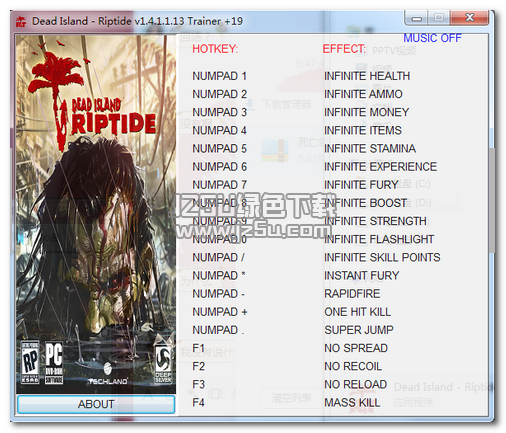Screen dimensions: 506x433
Task: Click the NUMPAD 1 hotkey label
Action: [219, 76]
